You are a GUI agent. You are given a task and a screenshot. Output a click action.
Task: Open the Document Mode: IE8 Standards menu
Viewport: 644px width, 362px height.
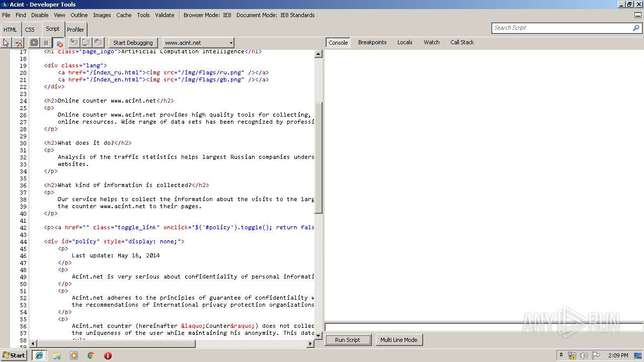pos(275,15)
